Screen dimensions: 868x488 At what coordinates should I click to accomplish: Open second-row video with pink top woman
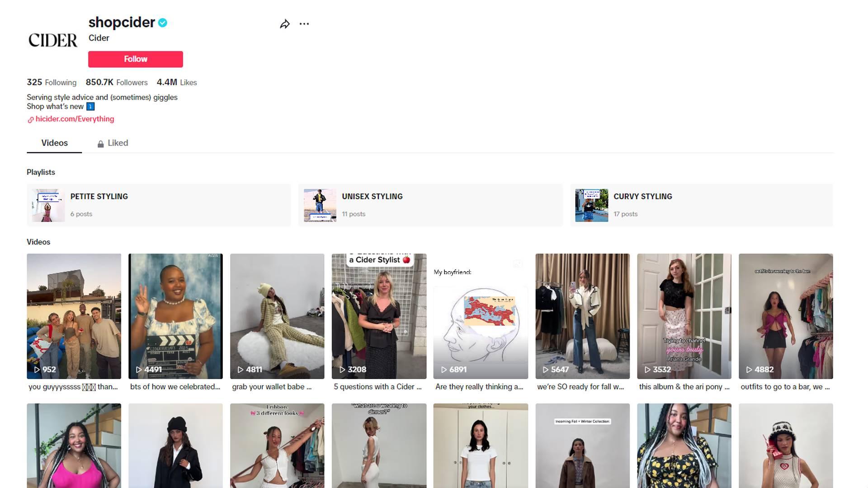click(74, 446)
